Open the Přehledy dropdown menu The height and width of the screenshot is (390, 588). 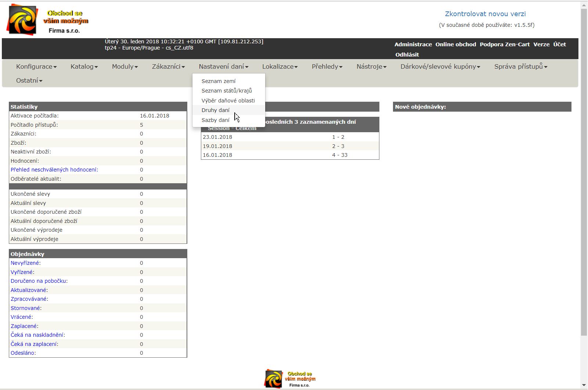[x=327, y=66]
